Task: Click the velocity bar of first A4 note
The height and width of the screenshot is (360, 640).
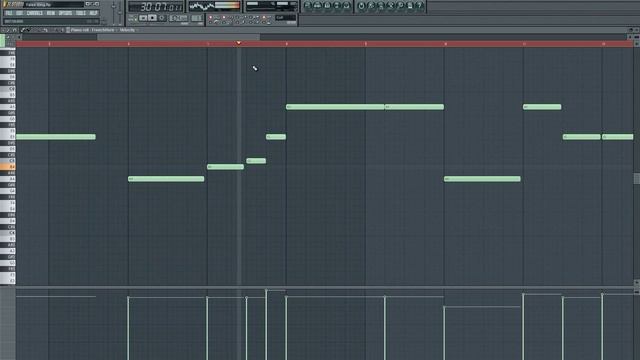Action: 128,328
